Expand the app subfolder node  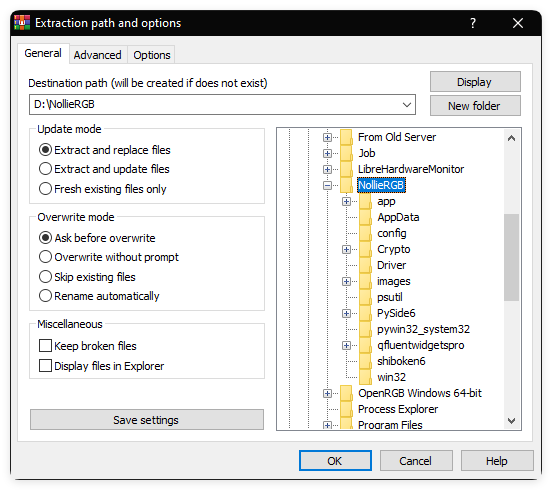(346, 201)
